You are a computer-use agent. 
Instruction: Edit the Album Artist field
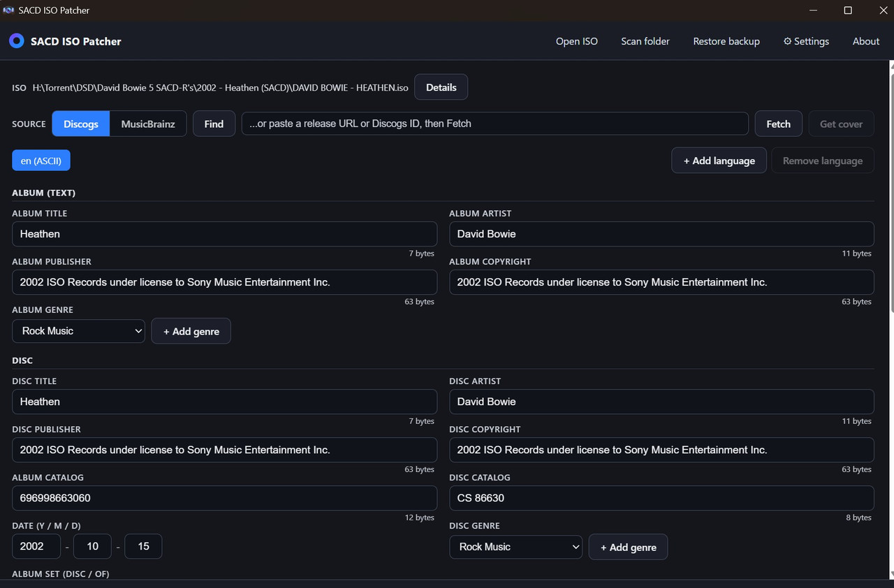[661, 234]
